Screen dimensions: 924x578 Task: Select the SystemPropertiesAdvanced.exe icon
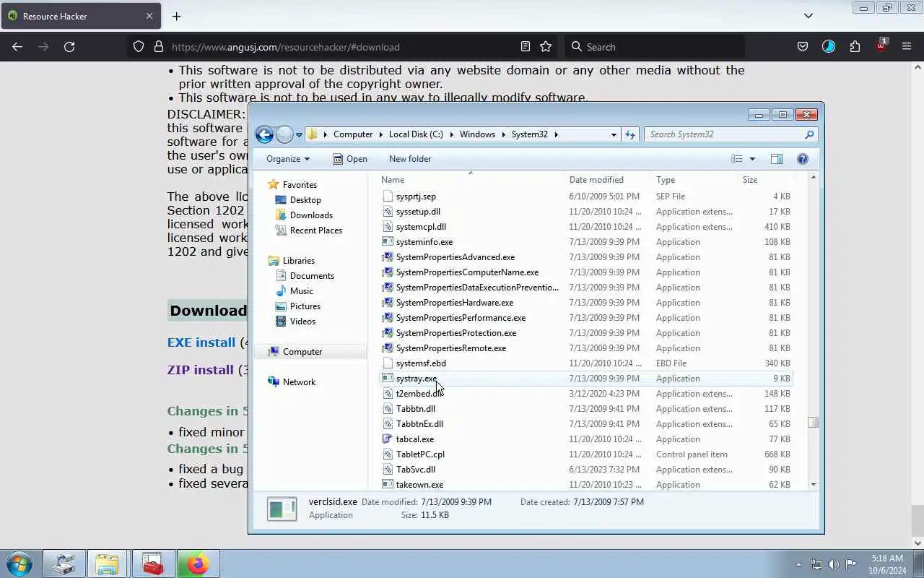pyautogui.click(x=388, y=257)
